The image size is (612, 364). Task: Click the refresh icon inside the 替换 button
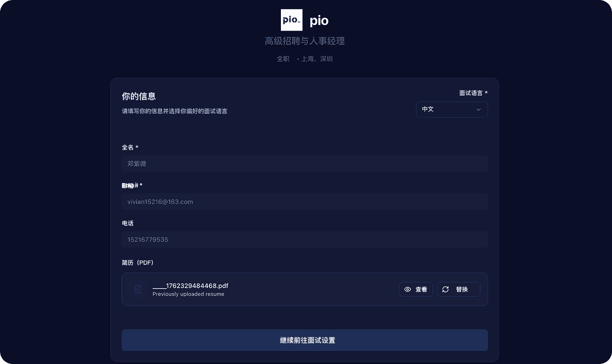click(445, 289)
